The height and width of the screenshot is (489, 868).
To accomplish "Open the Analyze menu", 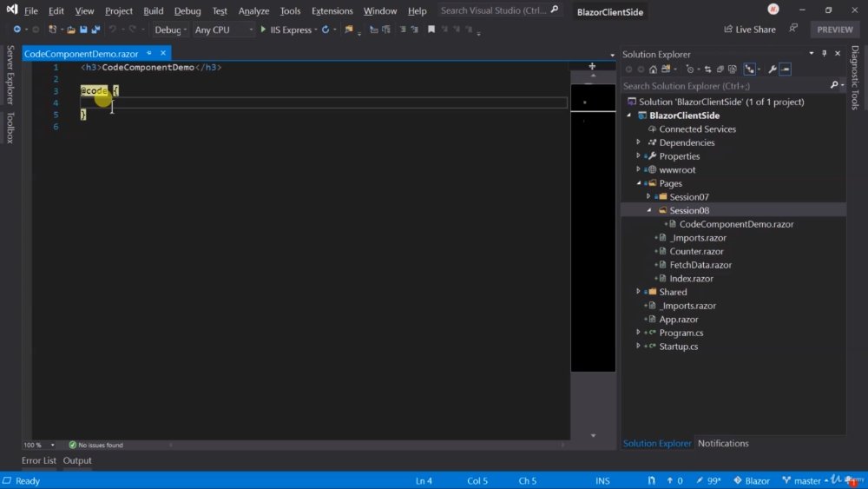I will 253,10.
